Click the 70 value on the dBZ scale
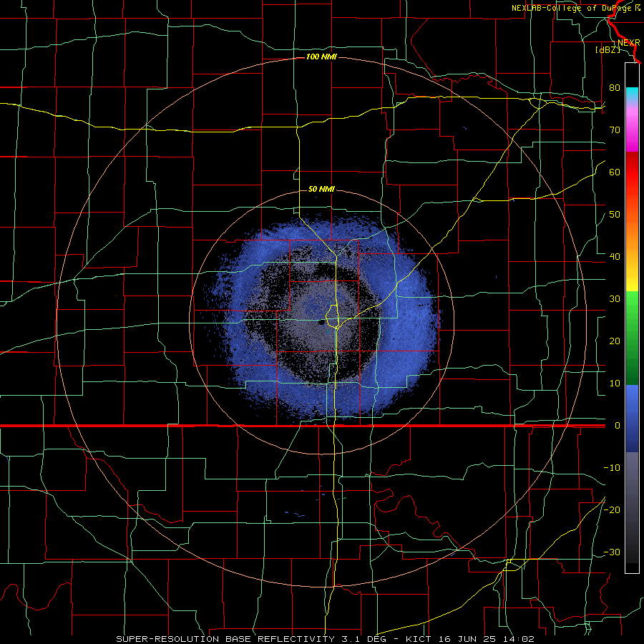The image size is (644, 644). click(615, 130)
